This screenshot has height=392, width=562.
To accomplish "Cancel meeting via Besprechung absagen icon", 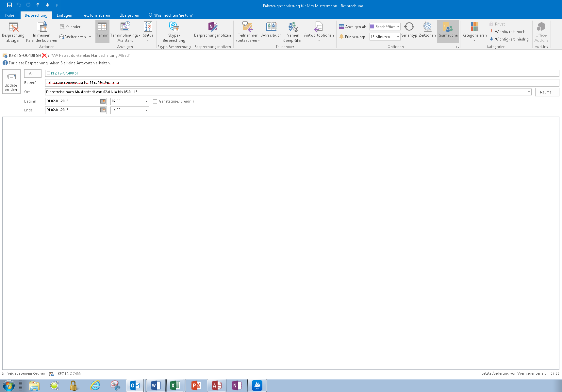I will (13, 32).
